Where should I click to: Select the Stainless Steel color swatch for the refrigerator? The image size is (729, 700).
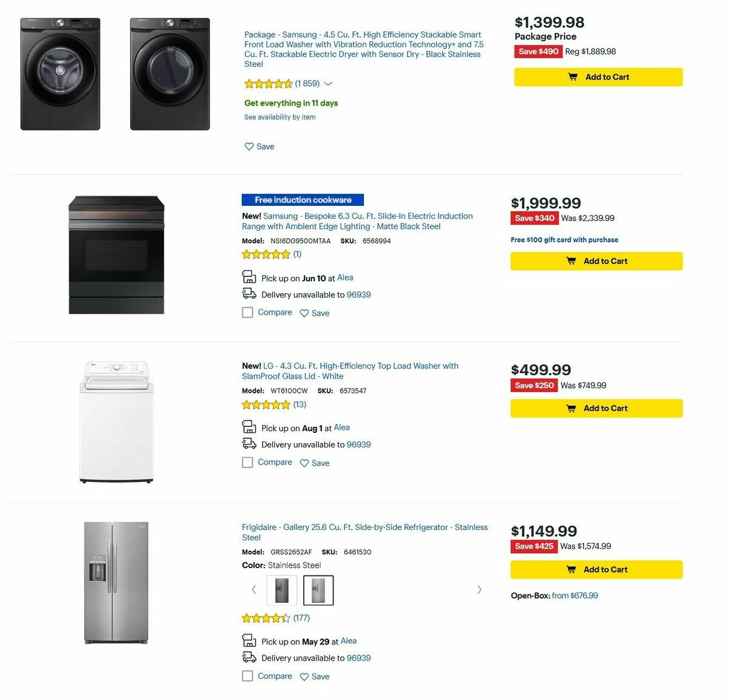coord(318,590)
